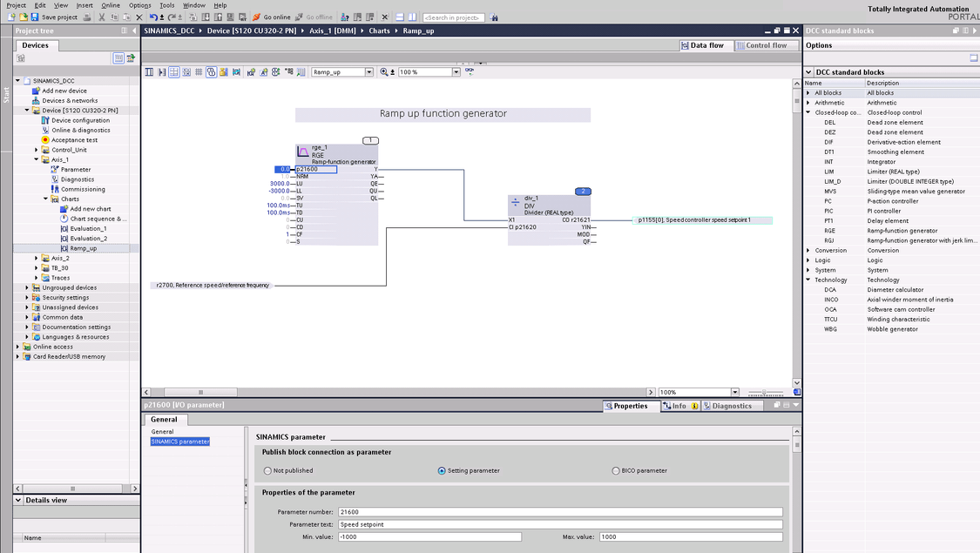This screenshot has width=980, height=553.
Task: Select the Not published radio button
Action: click(x=267, y=470)
